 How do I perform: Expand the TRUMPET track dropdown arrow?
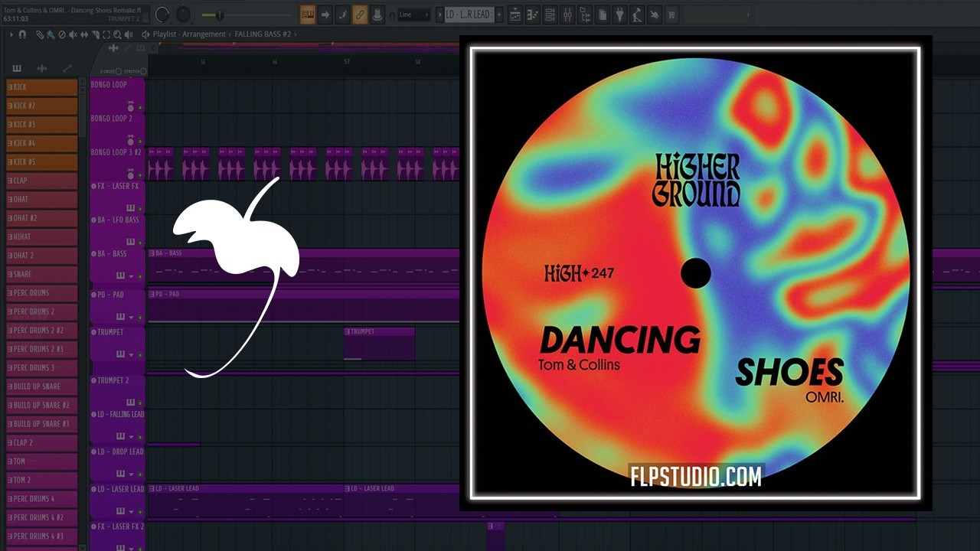pyautogui.click(x=131, y=355)
